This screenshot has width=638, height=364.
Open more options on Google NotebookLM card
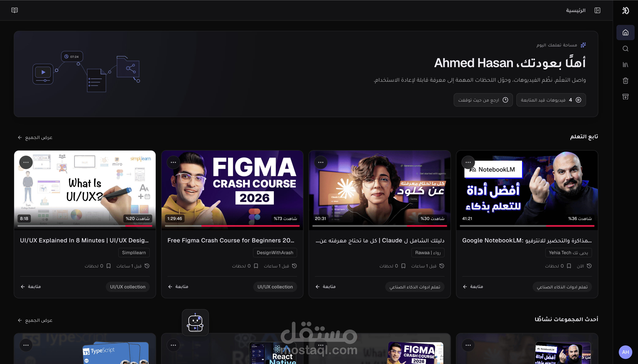468,163
